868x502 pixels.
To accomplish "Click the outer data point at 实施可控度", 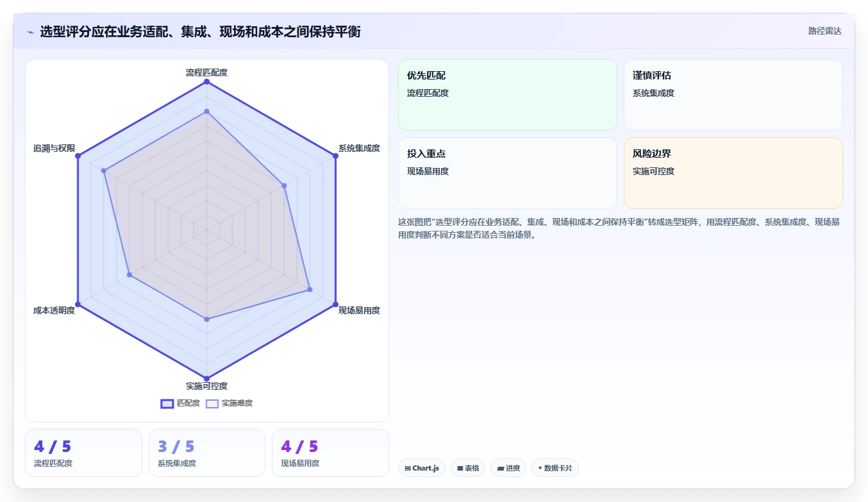I will [x=206, y=378].
